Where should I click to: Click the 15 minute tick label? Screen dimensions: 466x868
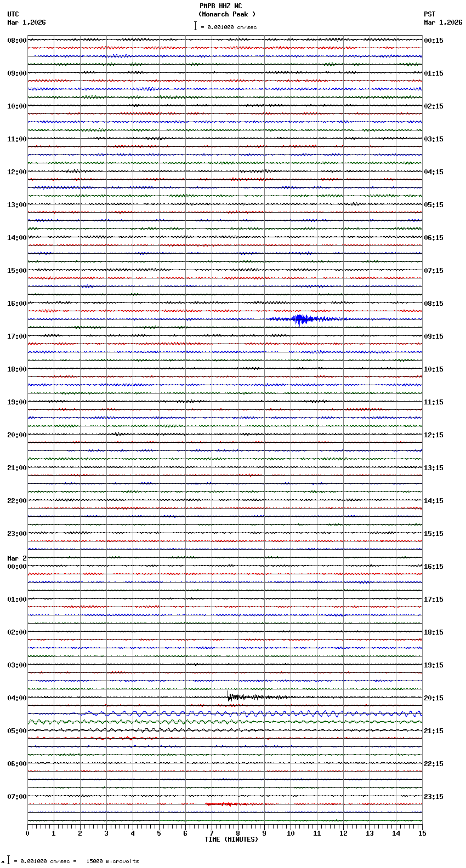(422, 833)
